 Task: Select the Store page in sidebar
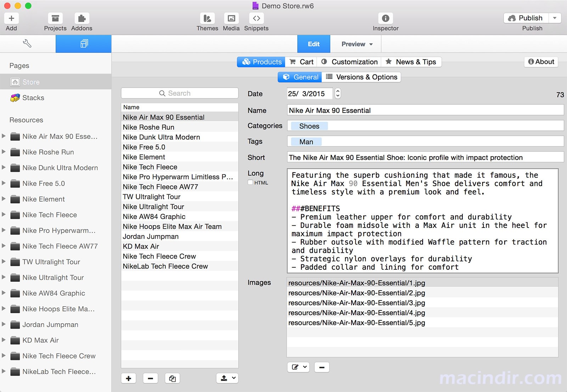click(56, 82)
